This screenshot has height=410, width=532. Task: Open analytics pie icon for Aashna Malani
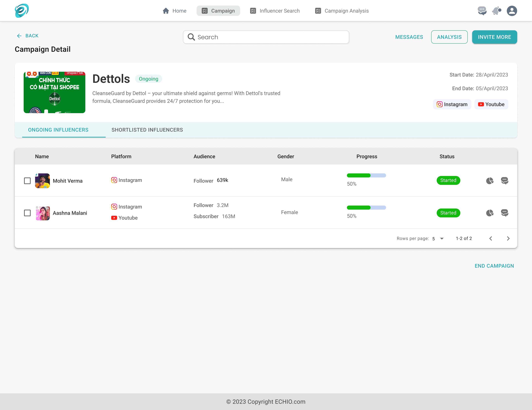[x=490, y=213]
